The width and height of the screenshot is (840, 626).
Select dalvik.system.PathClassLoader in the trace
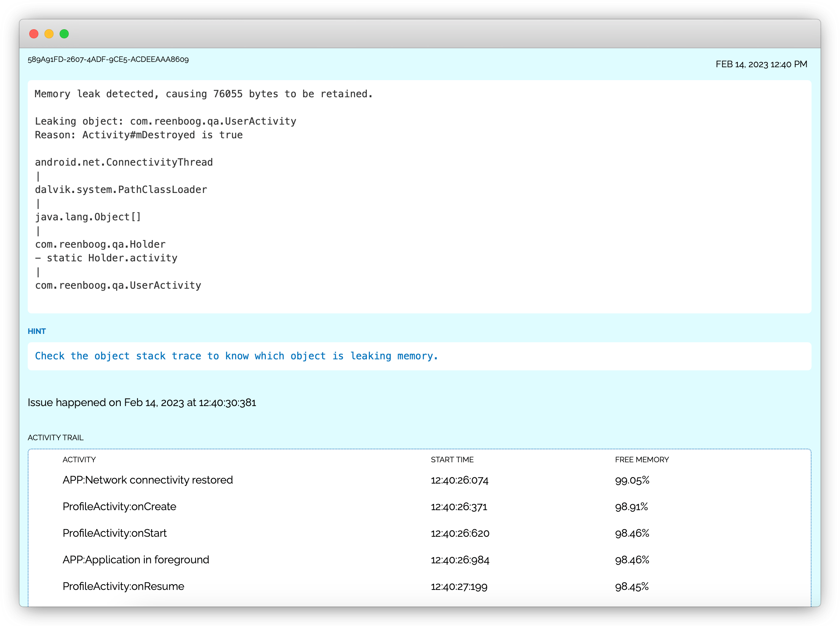[121, 189]
